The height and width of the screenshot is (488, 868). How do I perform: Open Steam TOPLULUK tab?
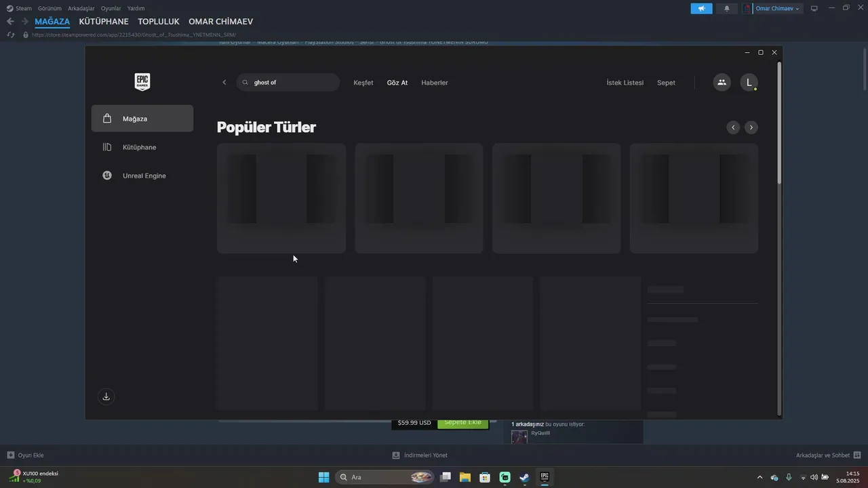[x=159, y=22]
